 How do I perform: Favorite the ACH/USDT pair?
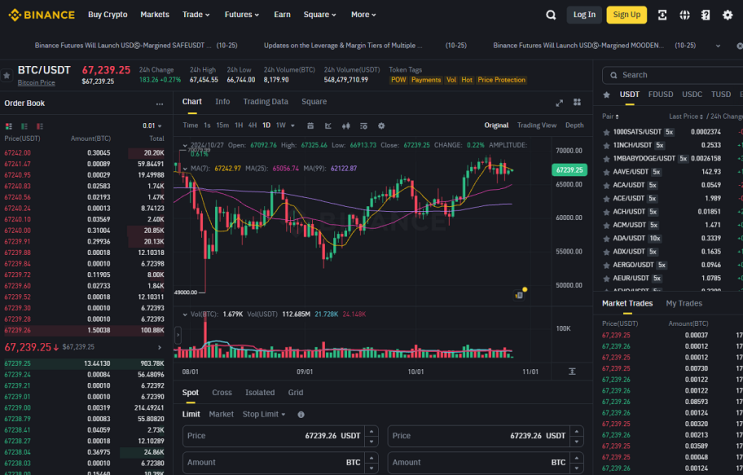[x=606, y=212]
